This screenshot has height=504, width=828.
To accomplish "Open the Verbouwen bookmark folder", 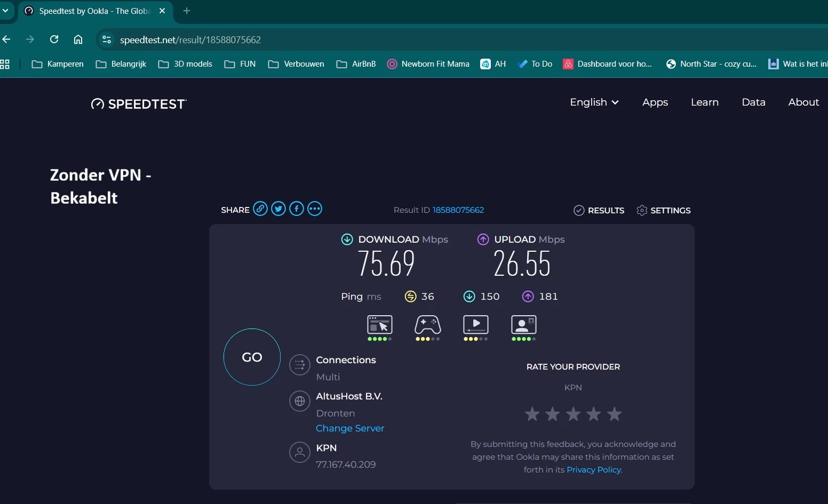I will (296, 64).
